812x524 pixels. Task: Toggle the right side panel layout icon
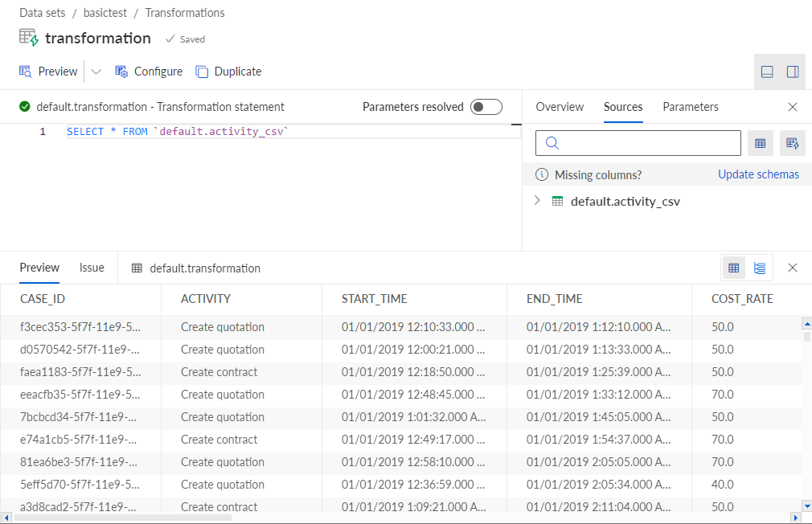click(x=793, y=72)
